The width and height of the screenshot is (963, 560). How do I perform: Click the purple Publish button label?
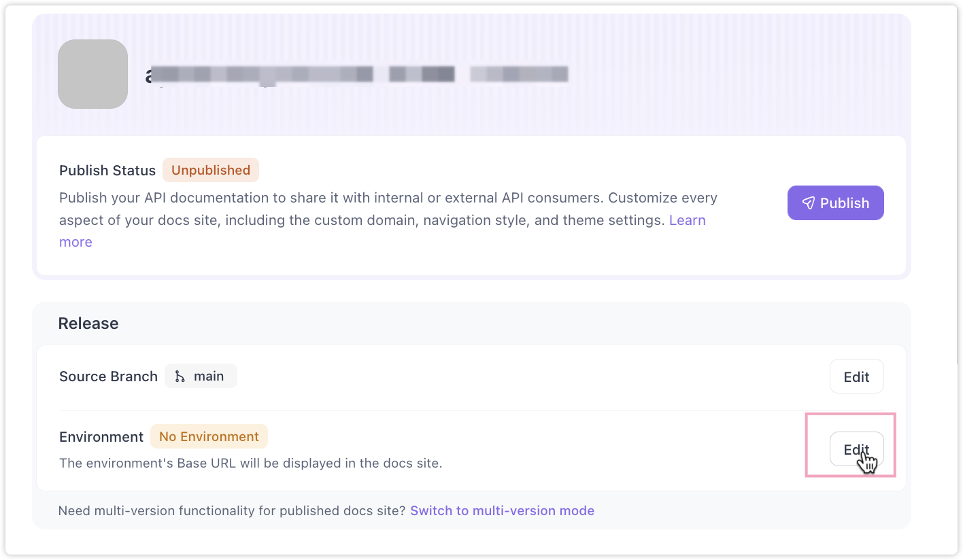point(845,203)
